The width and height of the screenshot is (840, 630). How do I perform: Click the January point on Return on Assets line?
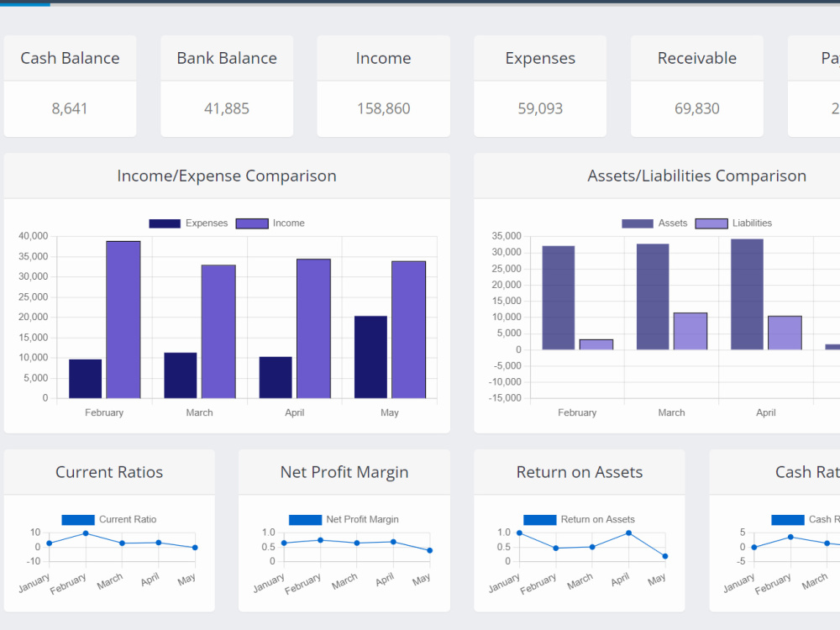[520, 533]
